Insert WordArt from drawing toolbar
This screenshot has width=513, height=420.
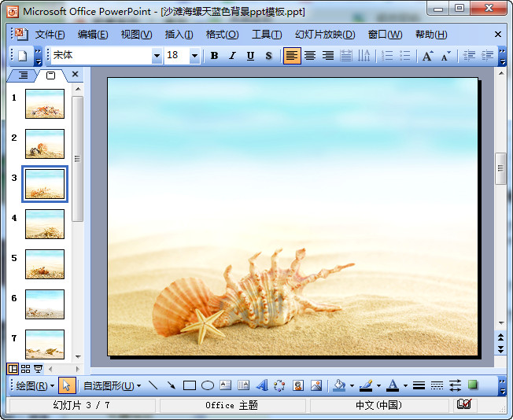pos(262,385)
